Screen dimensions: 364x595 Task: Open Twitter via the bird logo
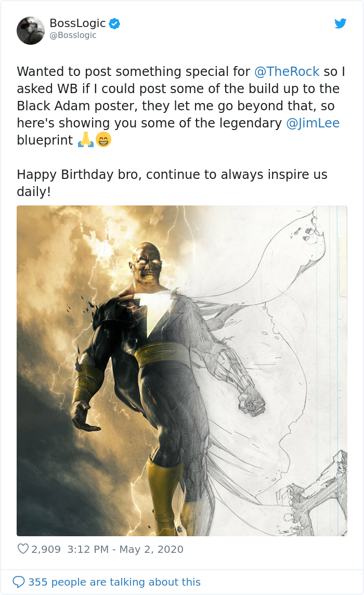(340, 23)
